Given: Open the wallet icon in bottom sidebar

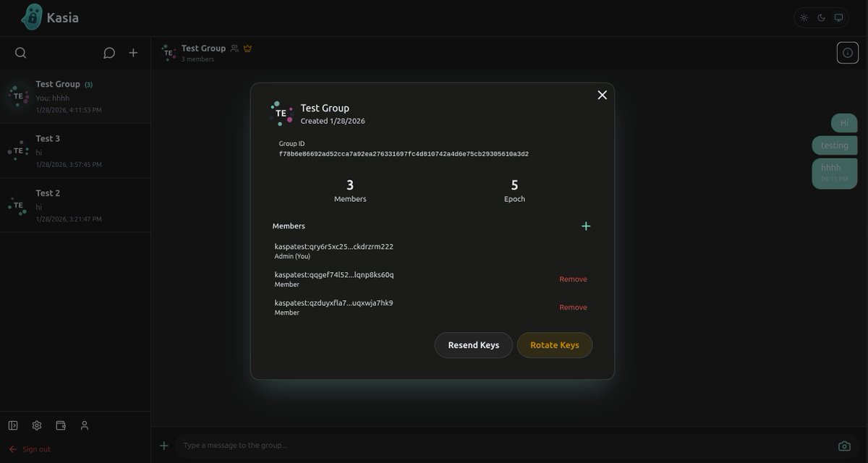Looking at the screenshot, I should pos(61,425).
